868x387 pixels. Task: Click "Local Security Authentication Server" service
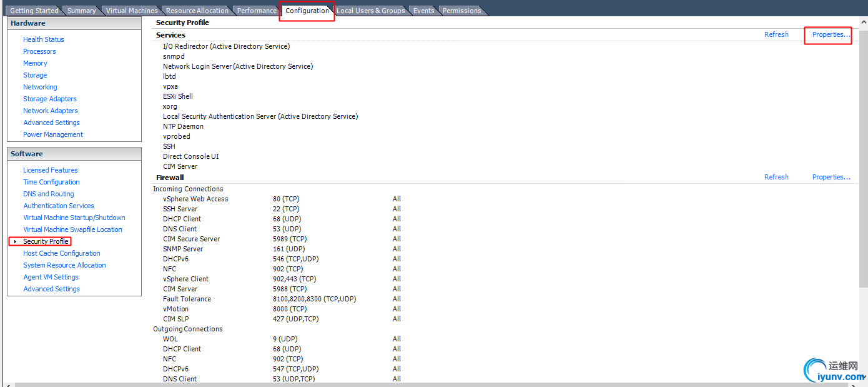tap(260, 116)
